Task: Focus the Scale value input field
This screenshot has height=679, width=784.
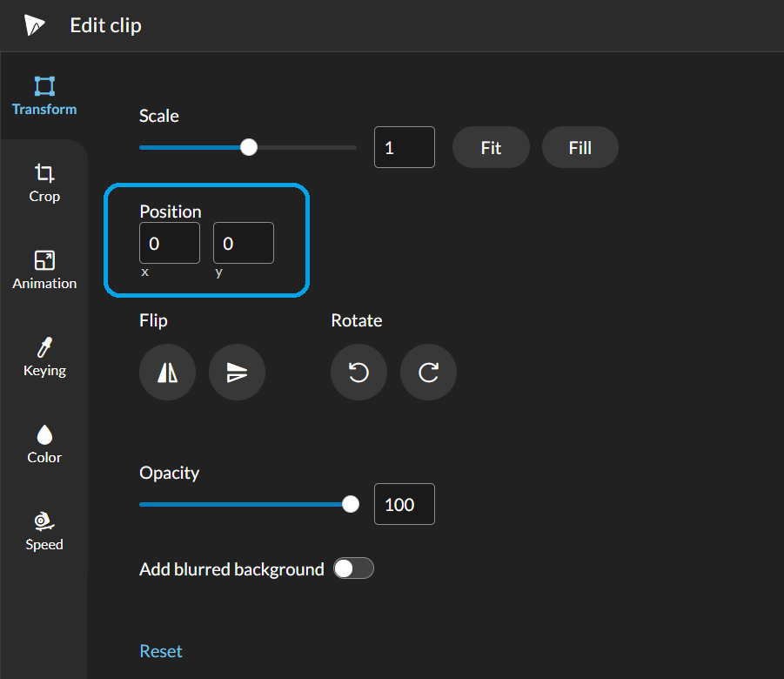Action: (x=404, y=148)
